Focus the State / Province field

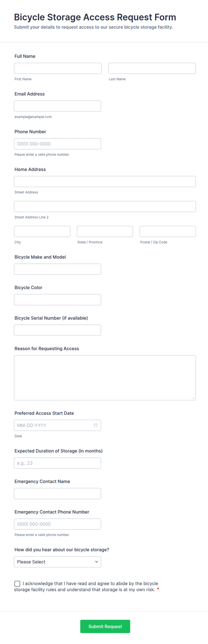(x=105, y=232)
